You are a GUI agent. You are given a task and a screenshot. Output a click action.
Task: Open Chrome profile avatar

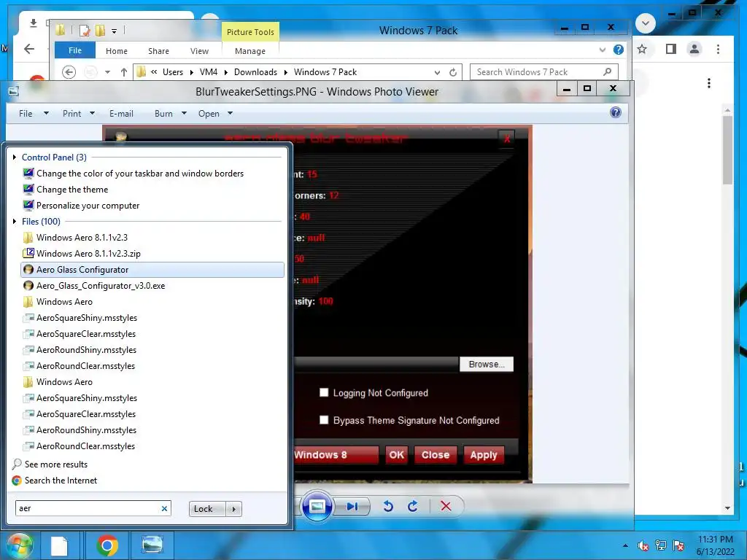coord(694,49)
